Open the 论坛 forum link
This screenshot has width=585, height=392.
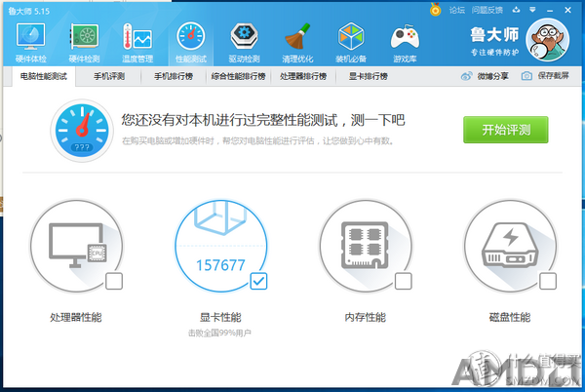click(456, 10)
